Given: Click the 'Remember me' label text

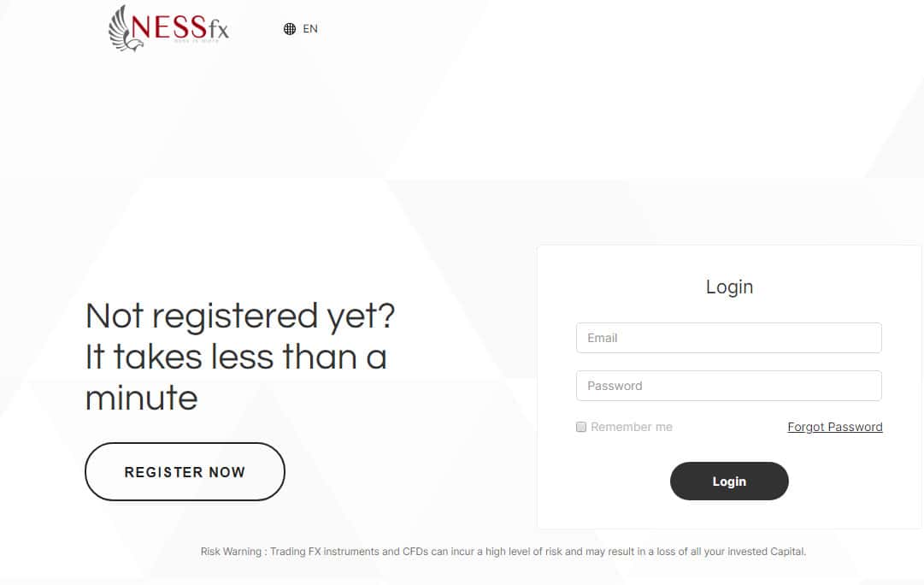Looking at the screenshot, I should [x=631, y=427].
